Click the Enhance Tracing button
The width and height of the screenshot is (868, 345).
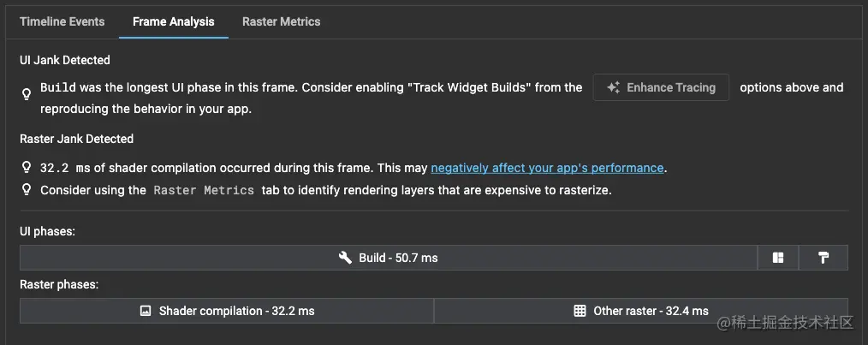(x=661, y=87)
